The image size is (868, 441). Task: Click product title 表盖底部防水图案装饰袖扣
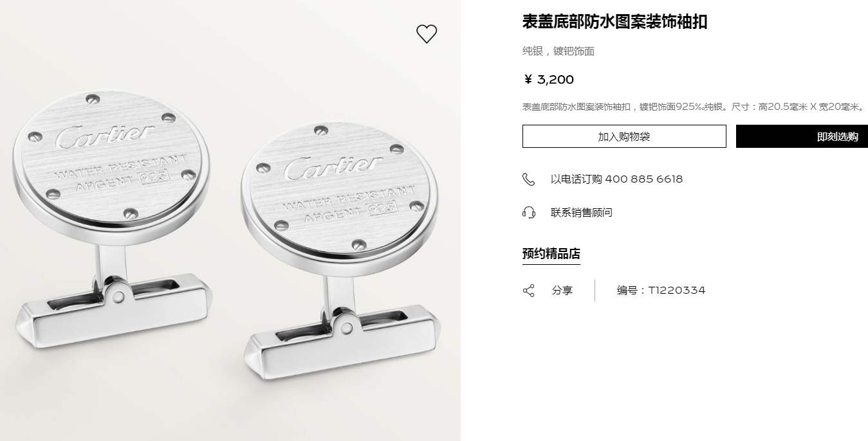(x=614, y=22)
